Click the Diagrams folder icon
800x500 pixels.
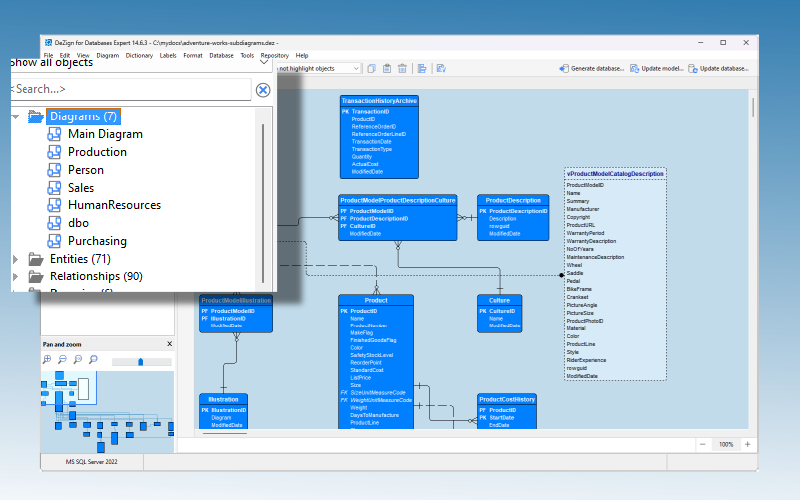click(36, 116)
